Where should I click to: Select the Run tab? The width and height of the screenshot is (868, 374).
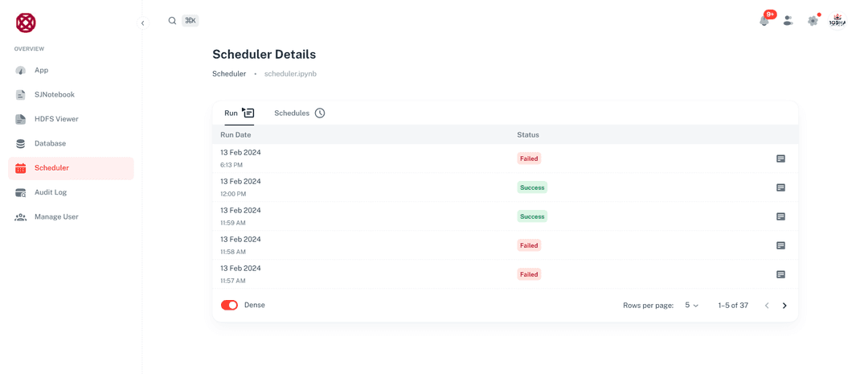point(238,113)
